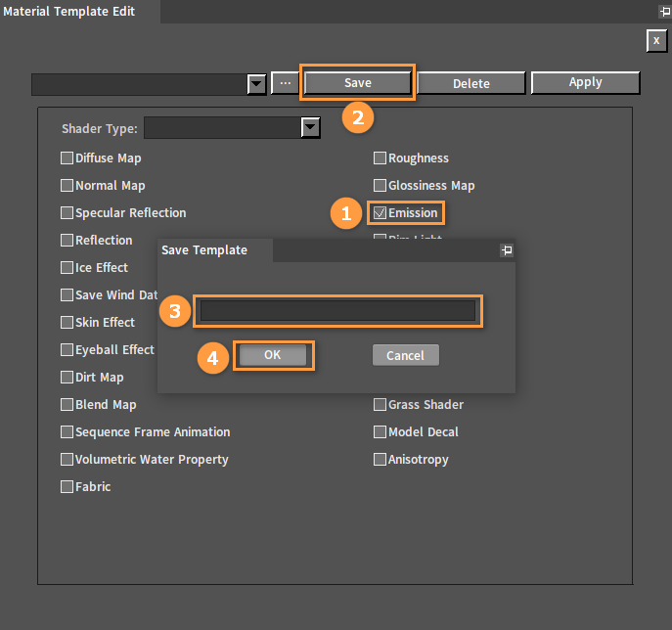Click the ellipsis browse button beside template dropdown
Image resolution: width=672 pixels, height=630 pixels.
285,83
